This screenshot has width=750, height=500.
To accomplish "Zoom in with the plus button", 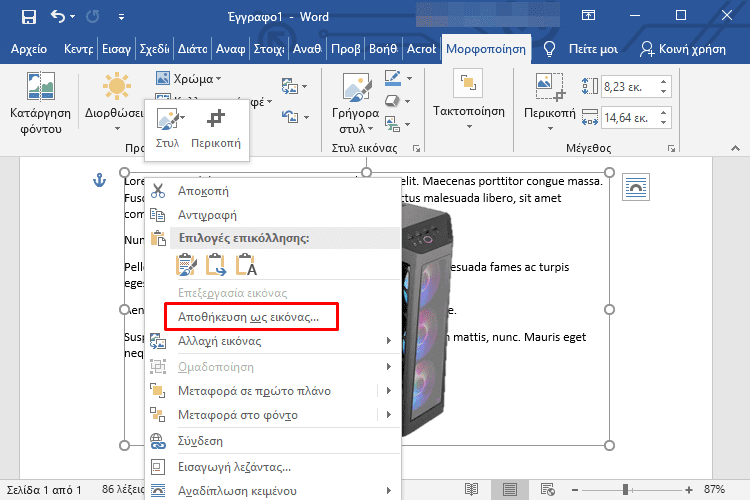I will (x=689, y=489).
